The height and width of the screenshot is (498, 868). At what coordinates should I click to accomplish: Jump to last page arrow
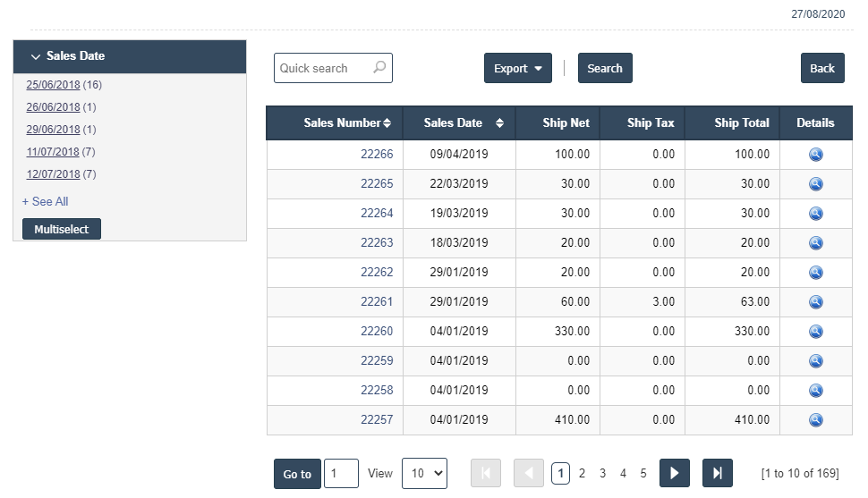coord(717,473)
